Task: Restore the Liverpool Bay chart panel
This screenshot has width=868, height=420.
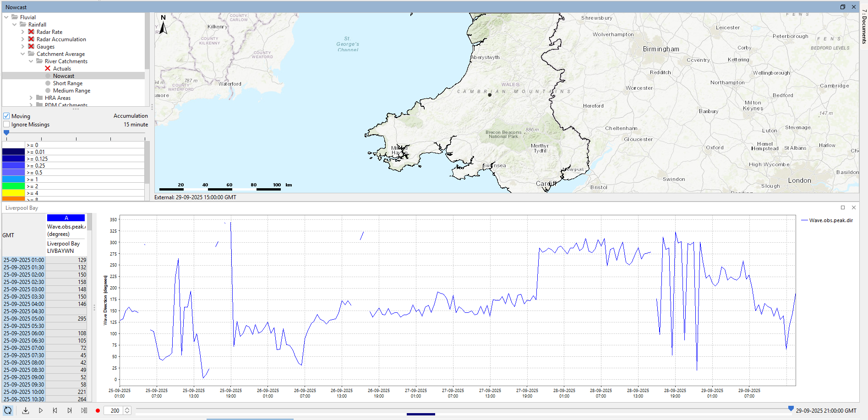Action: pyautogui.click(x=842, y=207)
